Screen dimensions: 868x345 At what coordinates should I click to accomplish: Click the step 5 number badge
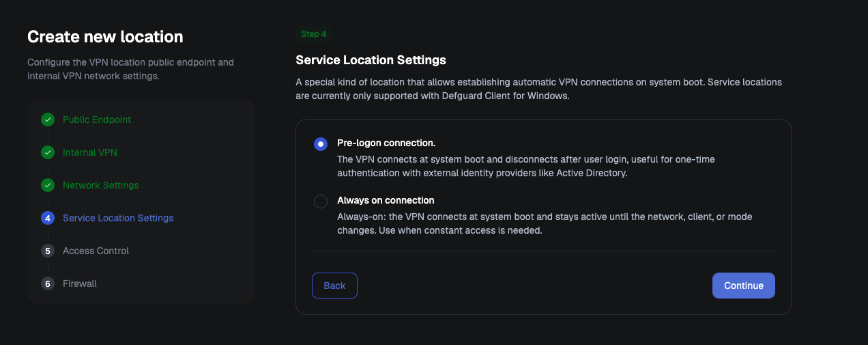click(x=48, y=251)
